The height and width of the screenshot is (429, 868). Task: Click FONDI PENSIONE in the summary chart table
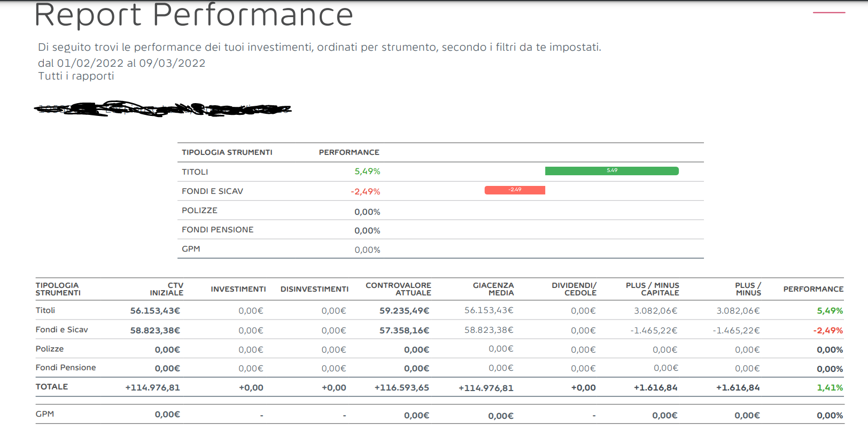pos(218,230)
